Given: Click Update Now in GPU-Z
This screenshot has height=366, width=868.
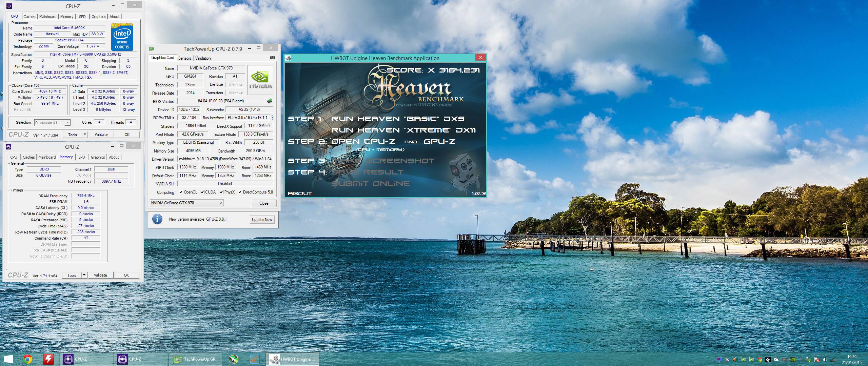Looking at the screenshot, I should tap(262, 220).
